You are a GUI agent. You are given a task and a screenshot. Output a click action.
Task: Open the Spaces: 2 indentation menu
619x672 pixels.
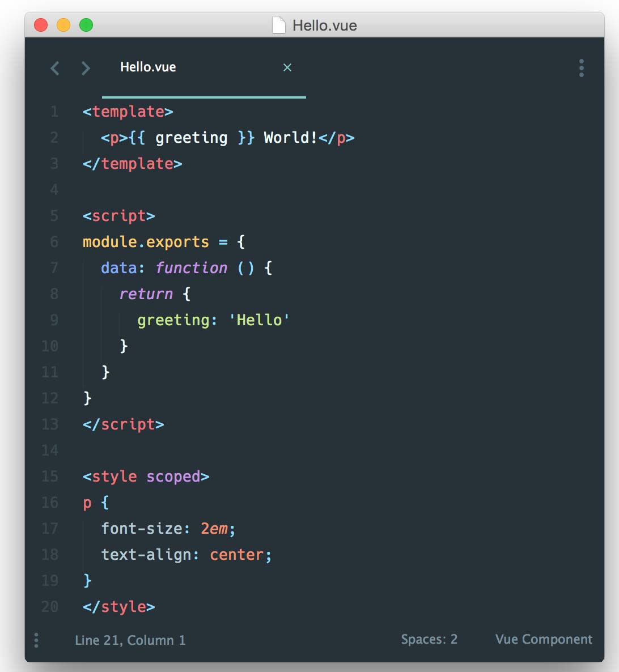[429, 640]
